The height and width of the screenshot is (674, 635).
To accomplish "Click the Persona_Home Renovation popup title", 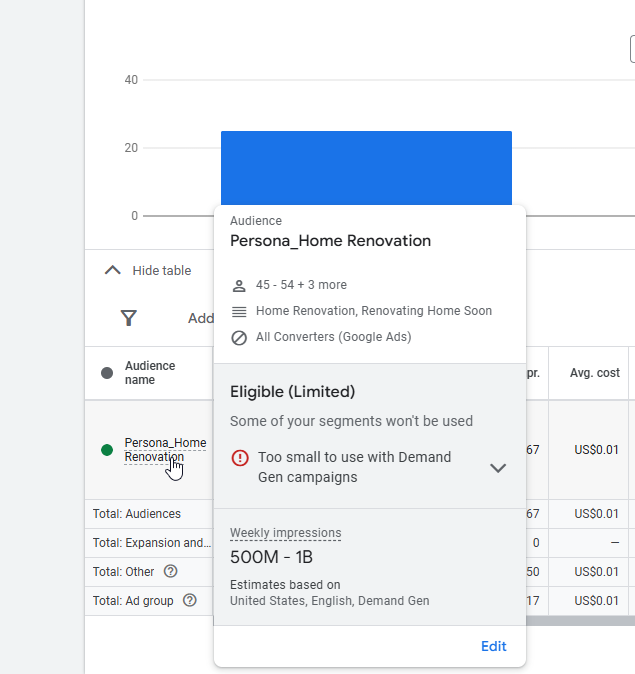I will pos(330,241).
